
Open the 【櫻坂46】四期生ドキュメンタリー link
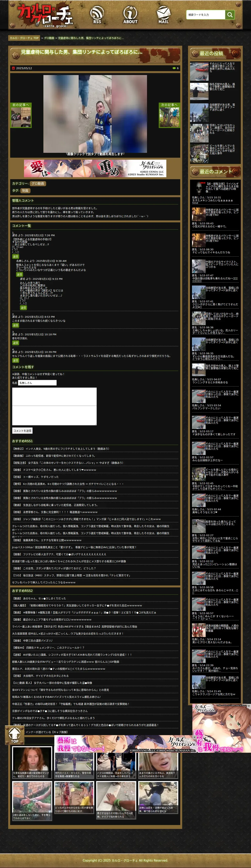48,648
